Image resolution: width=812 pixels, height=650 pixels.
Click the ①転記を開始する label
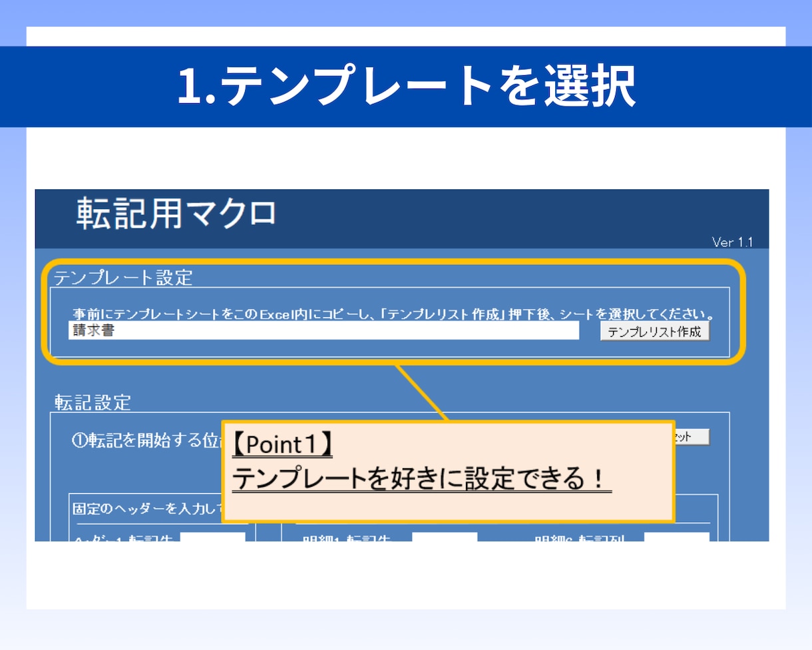pos(146,440)
